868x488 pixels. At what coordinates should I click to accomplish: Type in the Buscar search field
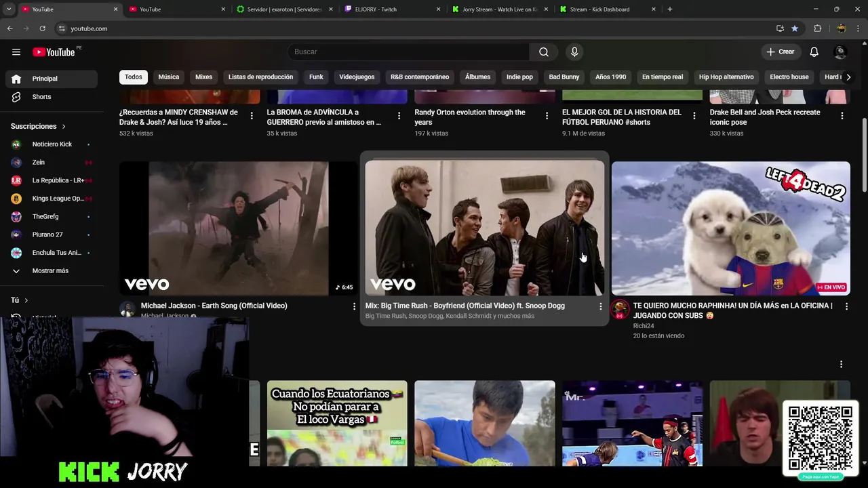click(409, 52)
